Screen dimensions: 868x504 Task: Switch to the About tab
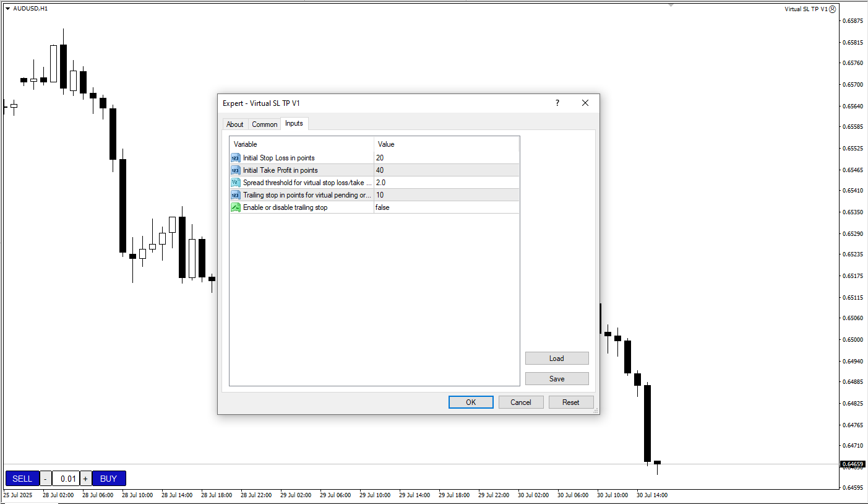(x=235, y=124)
